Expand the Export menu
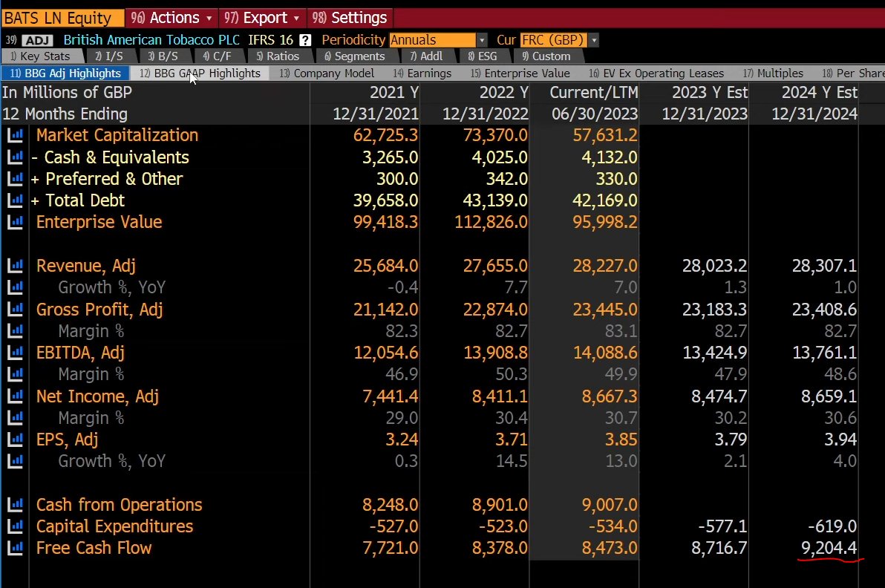885x588 pixels. coord(261,18)
